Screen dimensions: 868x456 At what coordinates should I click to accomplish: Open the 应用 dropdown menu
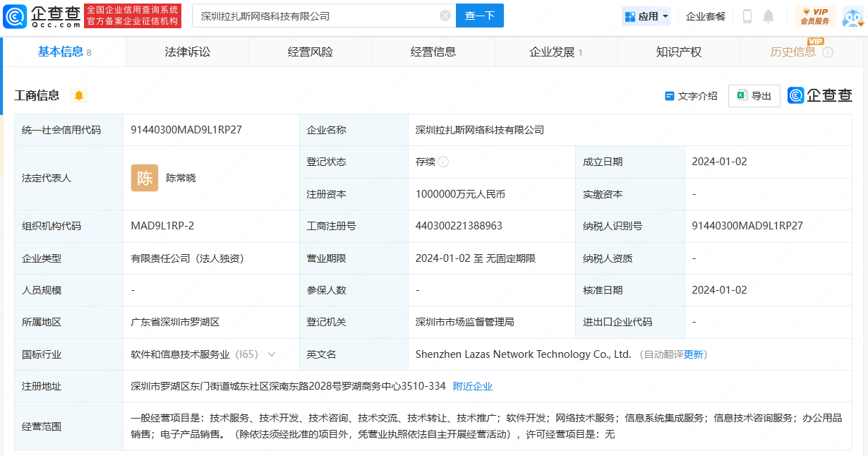646,16
